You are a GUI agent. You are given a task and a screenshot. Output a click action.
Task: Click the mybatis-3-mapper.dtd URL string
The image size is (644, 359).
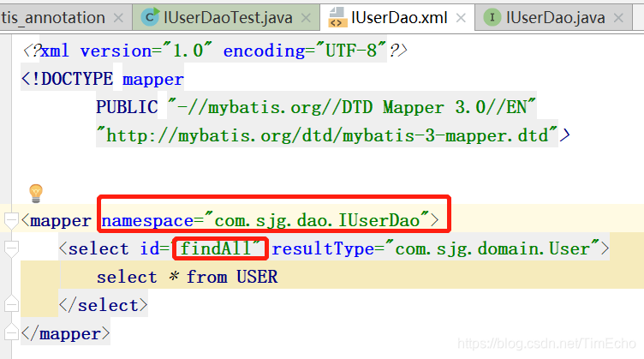[327, 135]
